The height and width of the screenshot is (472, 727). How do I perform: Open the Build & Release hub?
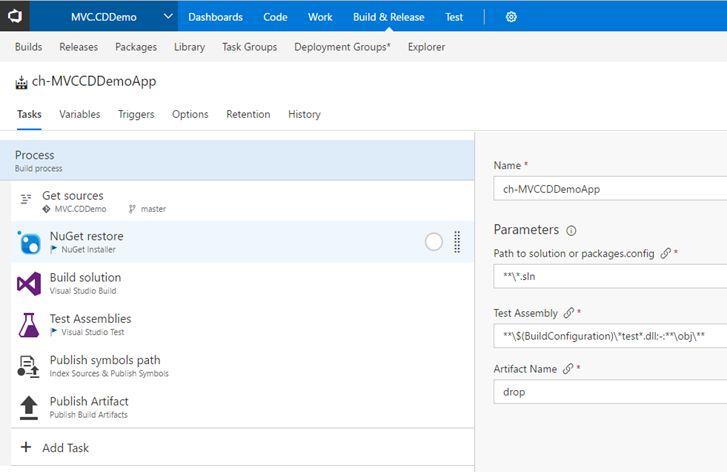pyautogui.click(x=389, y=17)
